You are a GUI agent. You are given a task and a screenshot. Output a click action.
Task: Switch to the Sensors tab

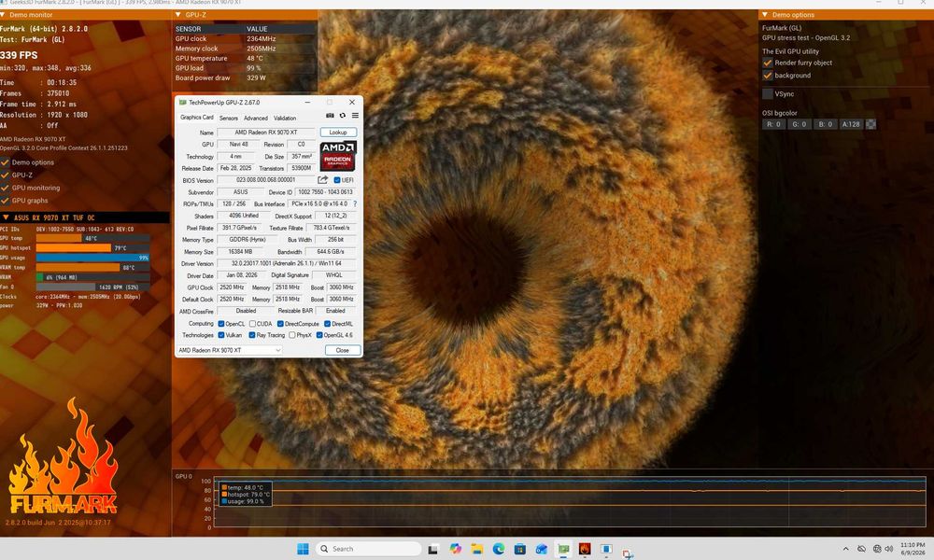(x=228, y=118)
